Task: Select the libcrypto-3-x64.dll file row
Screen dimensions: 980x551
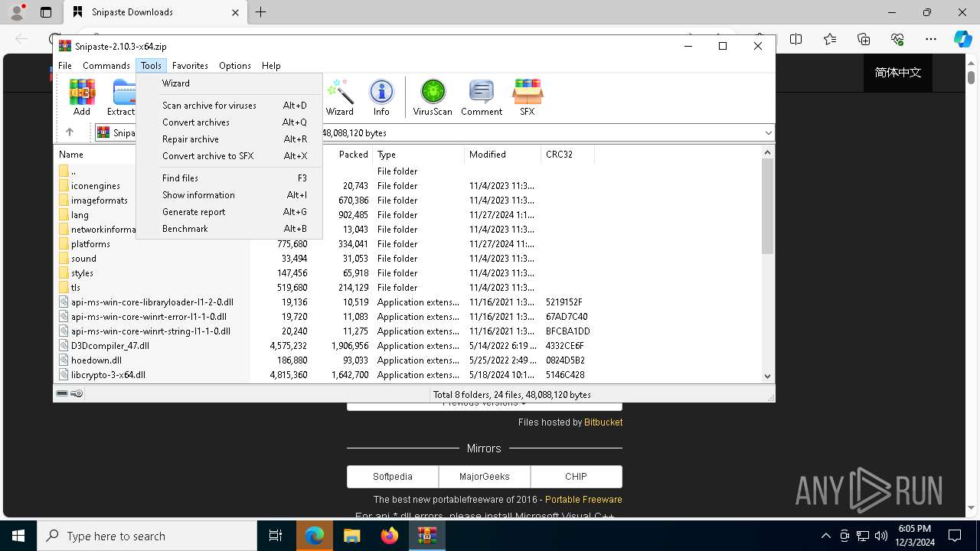Action: click(408, 375)
